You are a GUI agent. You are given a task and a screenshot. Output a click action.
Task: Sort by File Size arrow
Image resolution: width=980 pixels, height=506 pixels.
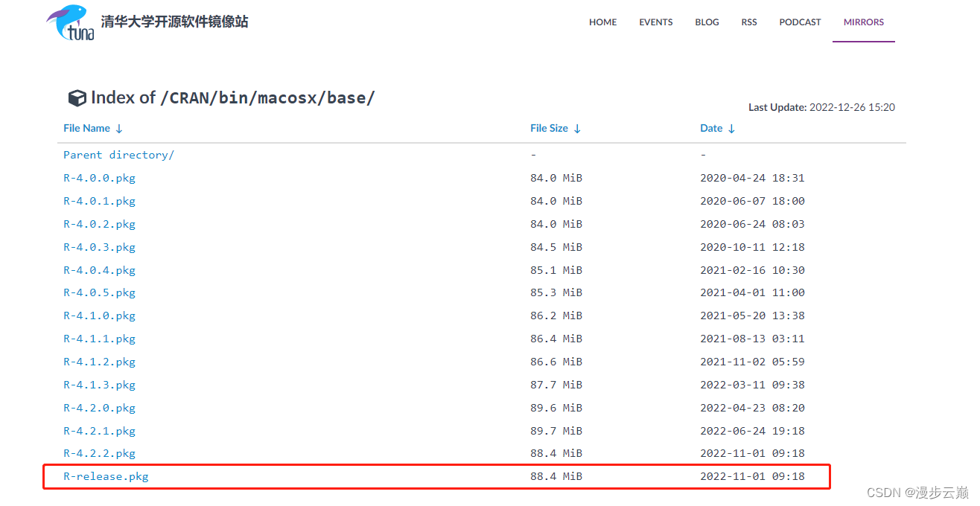(577, 129)
